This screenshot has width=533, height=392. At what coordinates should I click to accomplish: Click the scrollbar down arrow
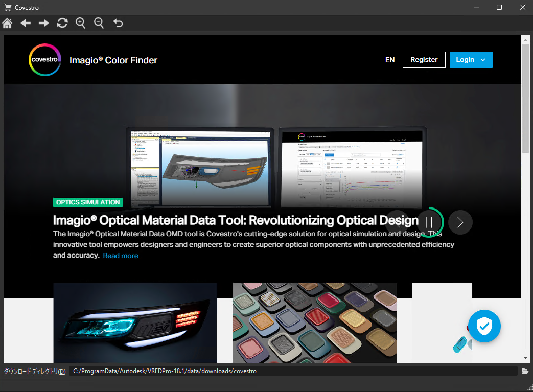click(525, 358)
